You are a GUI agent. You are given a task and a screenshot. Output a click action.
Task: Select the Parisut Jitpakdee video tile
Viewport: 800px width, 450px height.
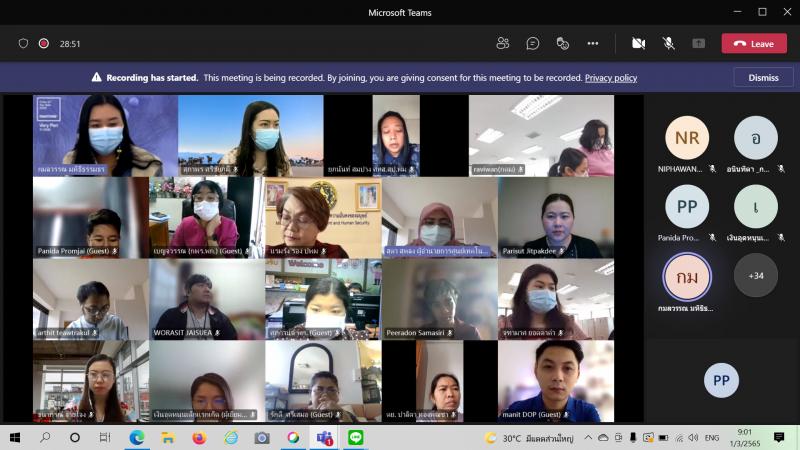556,217
